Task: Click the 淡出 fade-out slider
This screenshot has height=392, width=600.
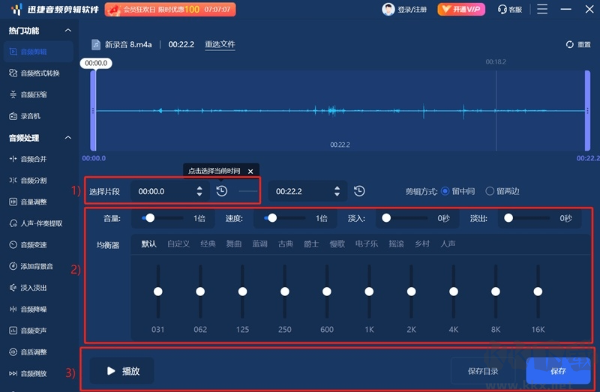Action: pyautogui.click(x=527, y=218)
